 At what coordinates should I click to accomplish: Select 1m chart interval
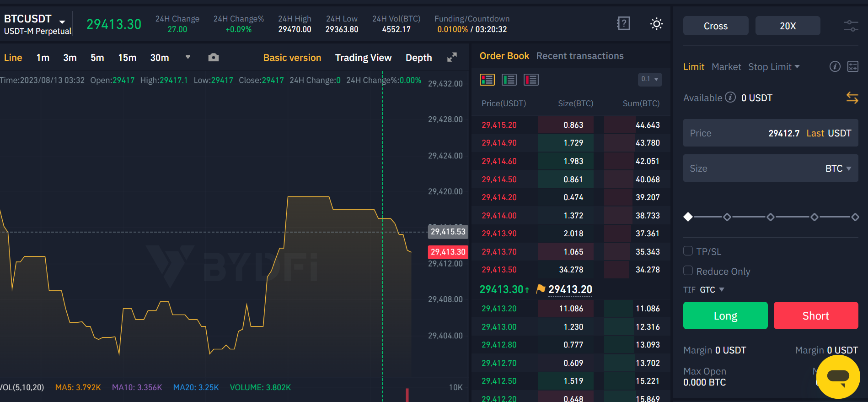click(x=43, y=58)
